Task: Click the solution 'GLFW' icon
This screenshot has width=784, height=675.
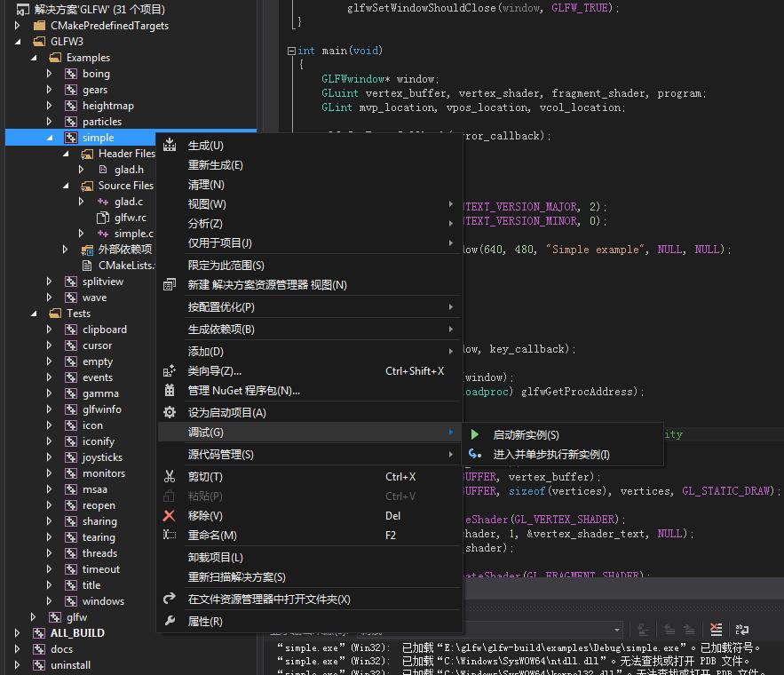Action: pos(23,10)
